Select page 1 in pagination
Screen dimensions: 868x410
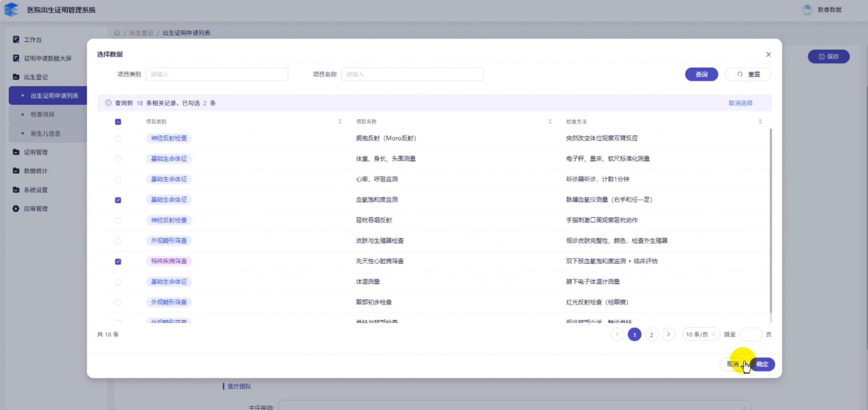tap(635, 334)
